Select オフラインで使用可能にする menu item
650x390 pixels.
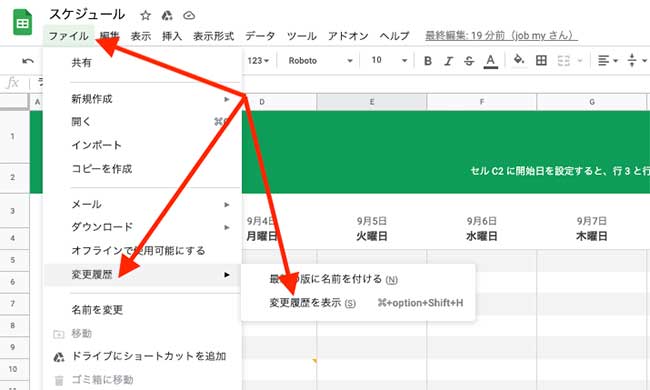(142, 251)
